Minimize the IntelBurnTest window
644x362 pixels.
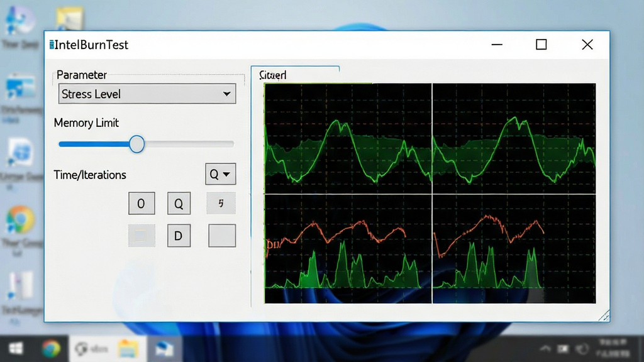(x=497, y=45)
